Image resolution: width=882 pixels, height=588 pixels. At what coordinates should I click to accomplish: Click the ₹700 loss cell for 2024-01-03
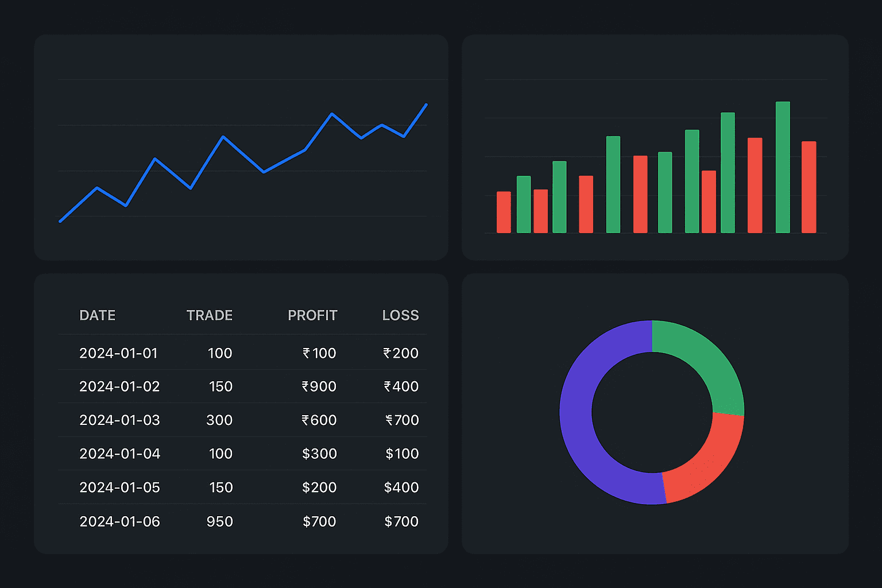(401, 420)
